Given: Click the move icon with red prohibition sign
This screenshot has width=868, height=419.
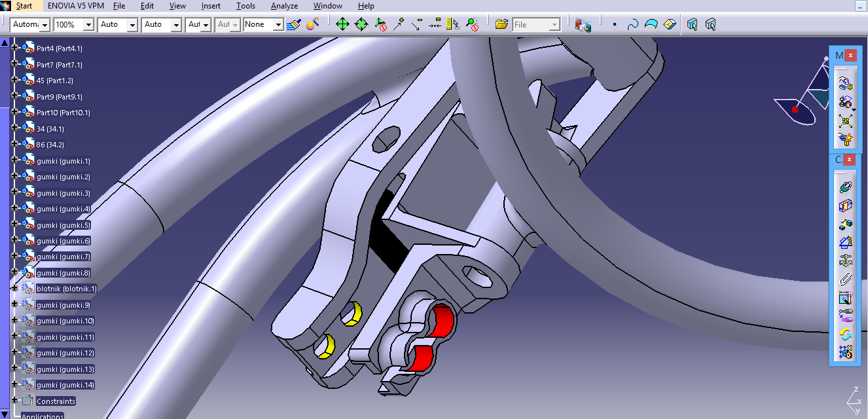Looking at the screenshot, I should pos(381,24).
